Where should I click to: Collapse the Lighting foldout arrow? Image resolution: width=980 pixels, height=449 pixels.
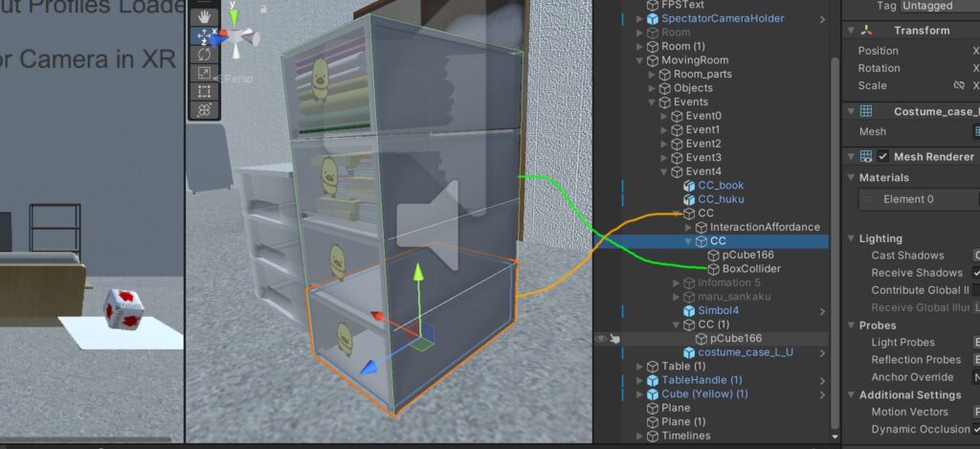[x=851, y=238]
